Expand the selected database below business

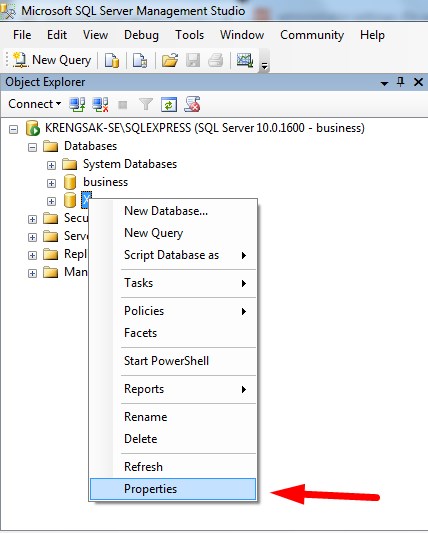51,201
